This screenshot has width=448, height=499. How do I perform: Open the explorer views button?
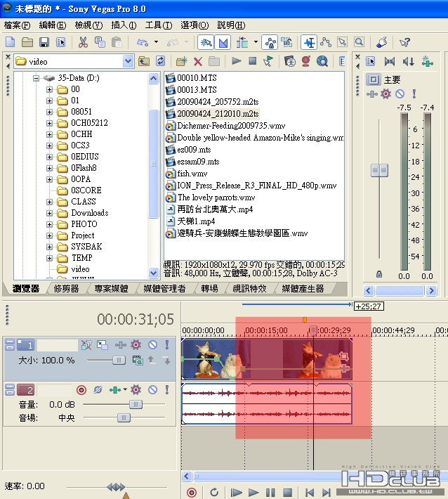pos(342,61)
